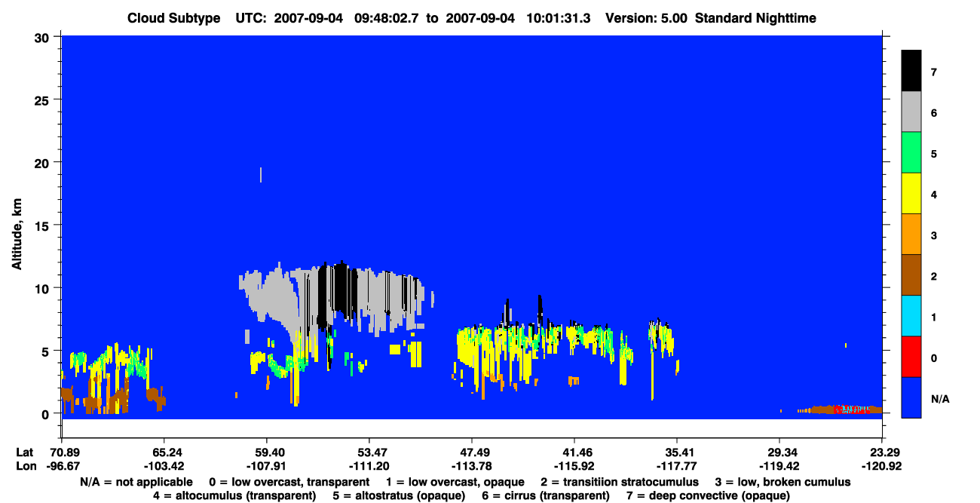Click the red low overcast patch near surface
The height and width of the screenshot is (503, 980).
point(850,409)
